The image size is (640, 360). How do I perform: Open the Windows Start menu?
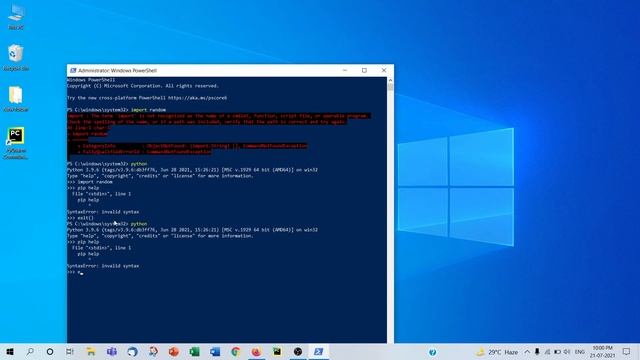coord(10,351)
